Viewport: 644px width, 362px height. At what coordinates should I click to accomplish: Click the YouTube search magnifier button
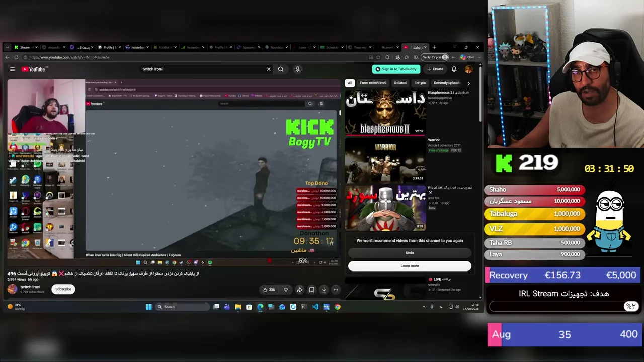click(x=281, y=69)
